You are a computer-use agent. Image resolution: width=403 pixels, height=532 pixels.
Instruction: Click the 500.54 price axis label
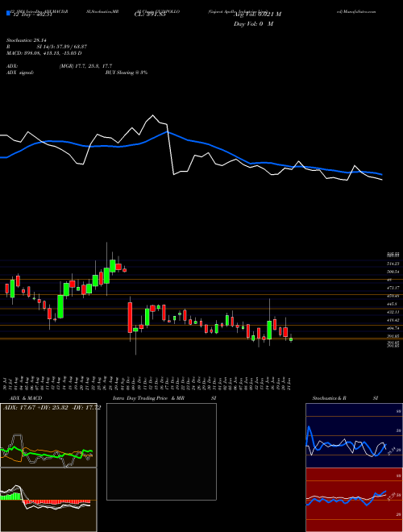click(x=394, y=272)
